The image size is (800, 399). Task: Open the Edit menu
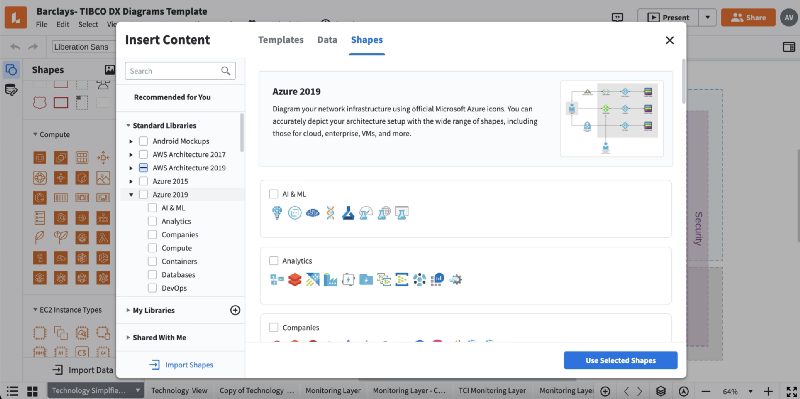(x=63, y=24)
